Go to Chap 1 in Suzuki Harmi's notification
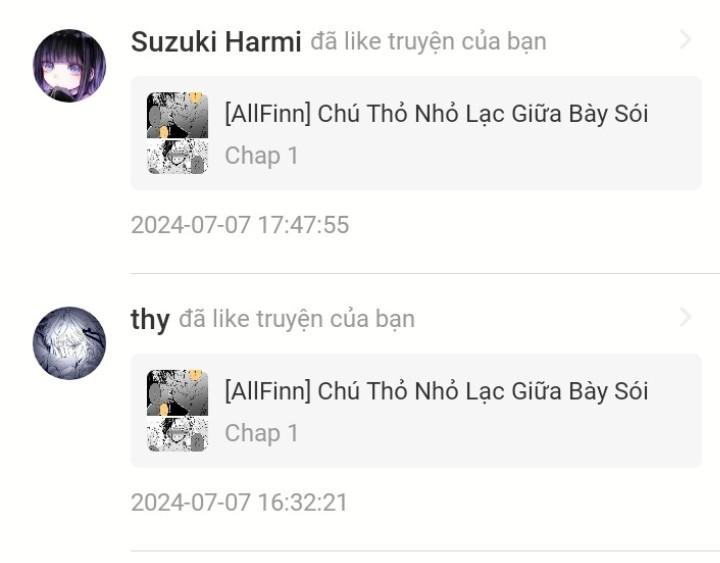Image resolution: width=720 pixels, height=563 pixels. tap(261, 156)
